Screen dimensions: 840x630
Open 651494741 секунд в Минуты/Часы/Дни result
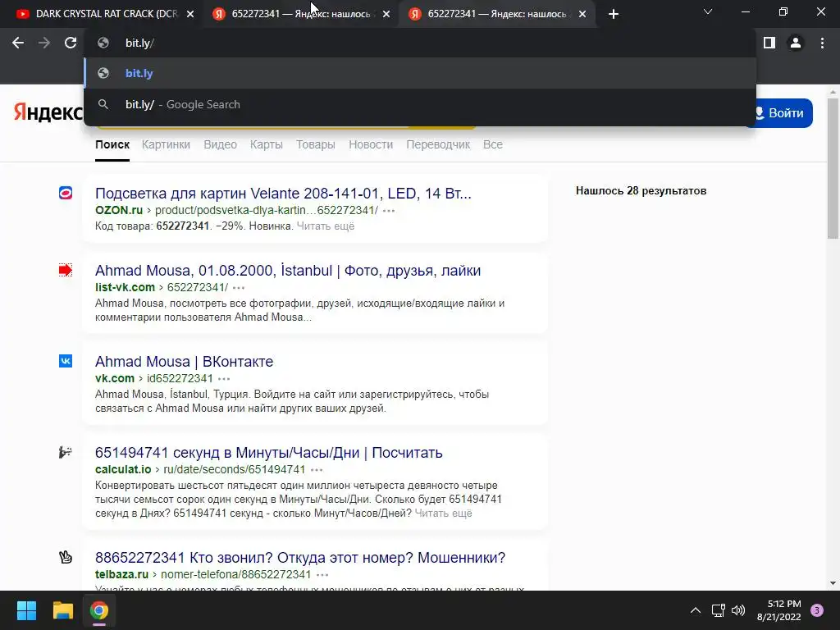tap(269, 453)
